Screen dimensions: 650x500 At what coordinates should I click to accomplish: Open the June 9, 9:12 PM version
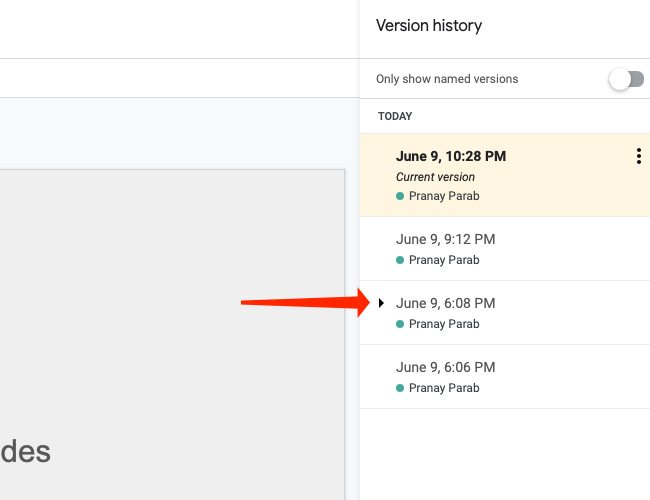click(445, 239)
